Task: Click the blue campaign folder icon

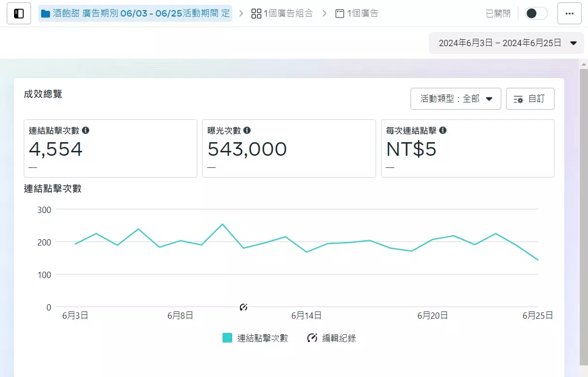Action: (x=46, y=13)
